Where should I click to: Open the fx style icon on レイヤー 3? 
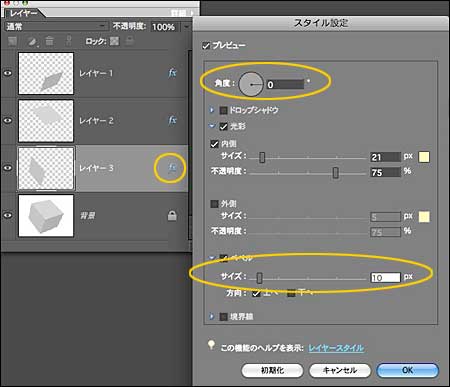click(172, 168)
